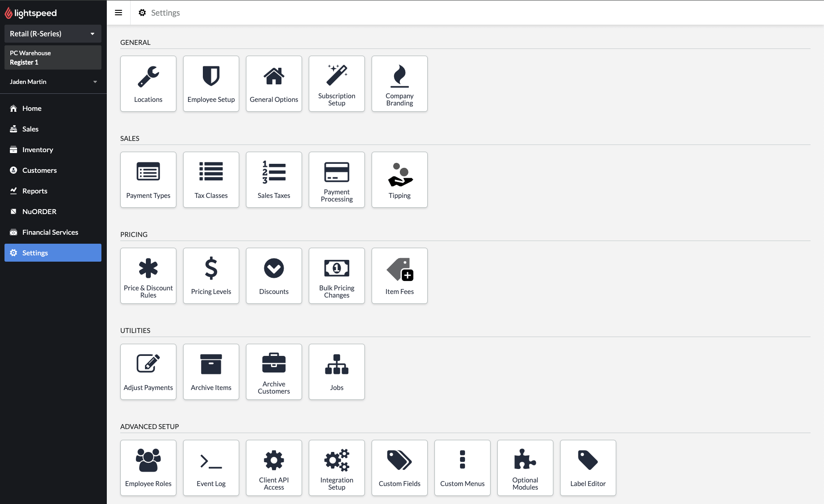Expand the Retail (R-Series) product dropdown
This screenshot has height=504, width=824.
pos(53,34)
